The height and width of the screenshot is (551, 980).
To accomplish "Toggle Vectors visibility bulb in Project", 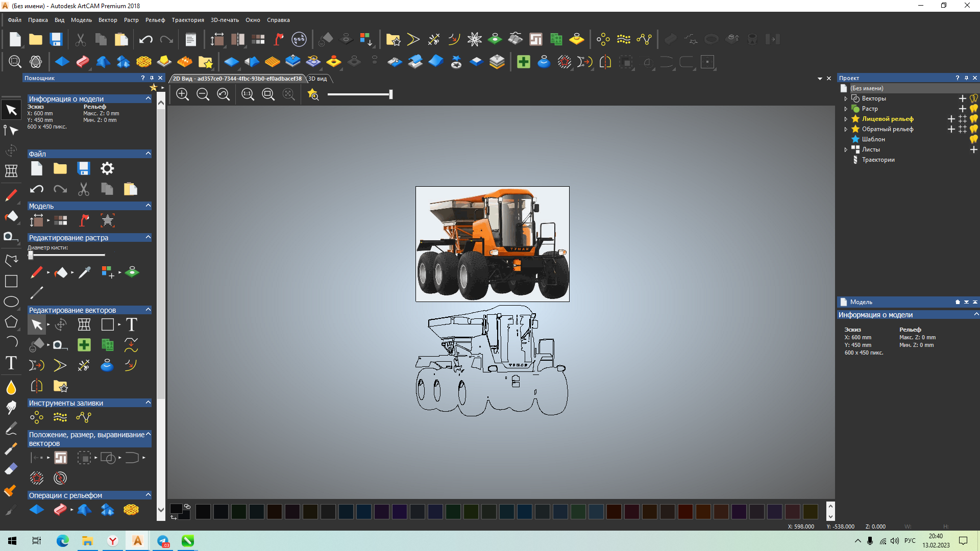I will (x=974, y=98).
